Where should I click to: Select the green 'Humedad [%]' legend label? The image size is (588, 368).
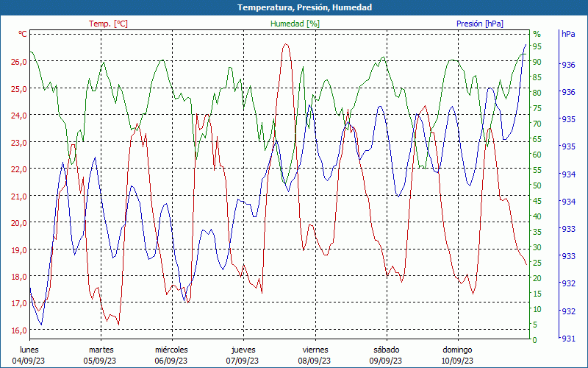click(295, 24)
